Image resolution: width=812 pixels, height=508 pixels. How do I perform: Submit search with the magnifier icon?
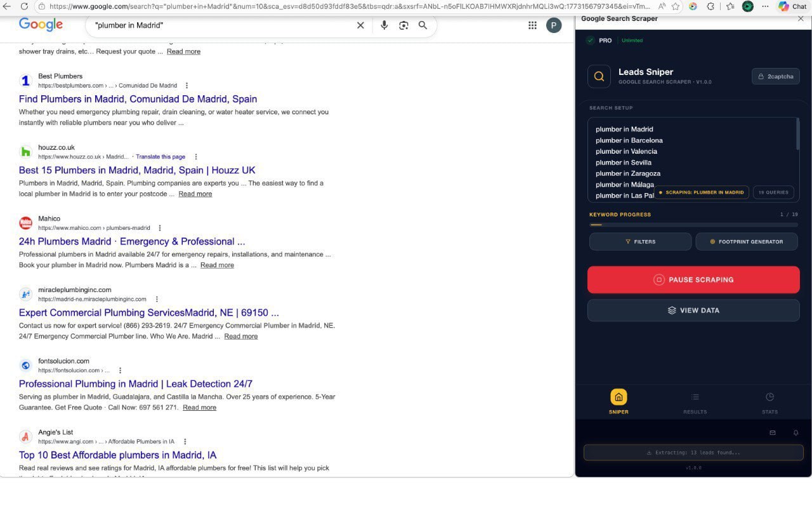422,25
